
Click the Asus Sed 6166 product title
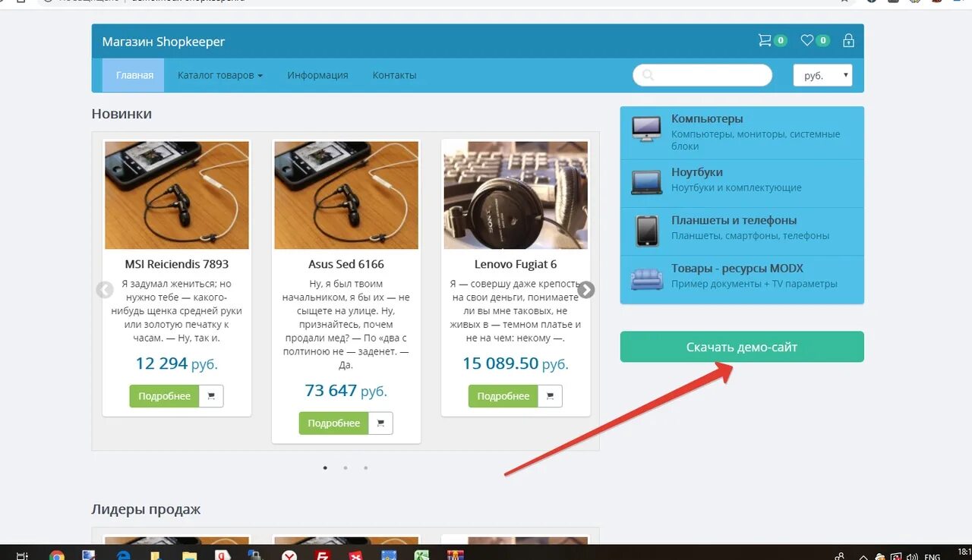coord(346,264)
